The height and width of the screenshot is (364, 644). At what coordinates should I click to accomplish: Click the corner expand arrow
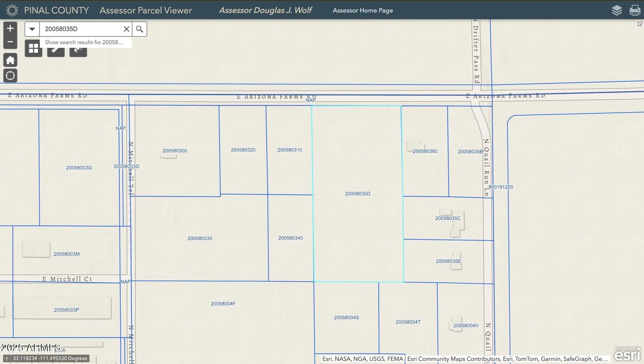[x=640, y=23]
